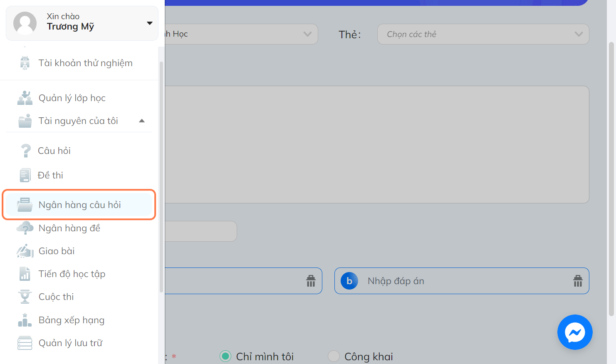
Task: Select Ngân hàng câu hỏi label
Action: [80, 205]
